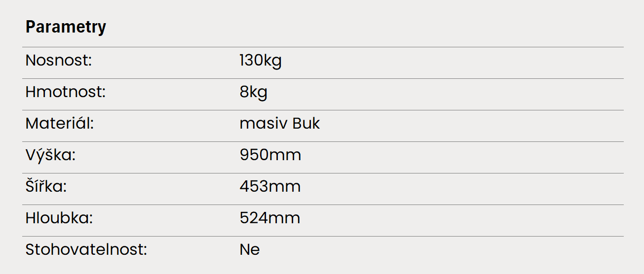Click the 130kg load capacity value
Viewport: 644px width, 274px height.
click(261, 61)
